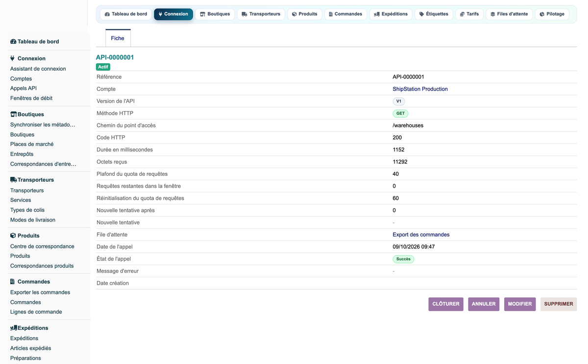Open the Pilotage top menu
The image size is (588, 364).
552,14
